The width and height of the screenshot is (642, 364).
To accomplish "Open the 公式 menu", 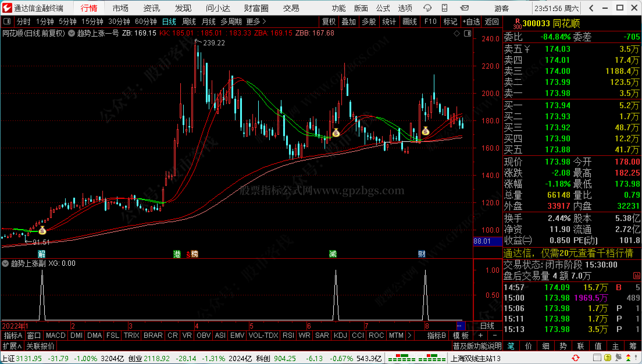I will tap(383, 8).
